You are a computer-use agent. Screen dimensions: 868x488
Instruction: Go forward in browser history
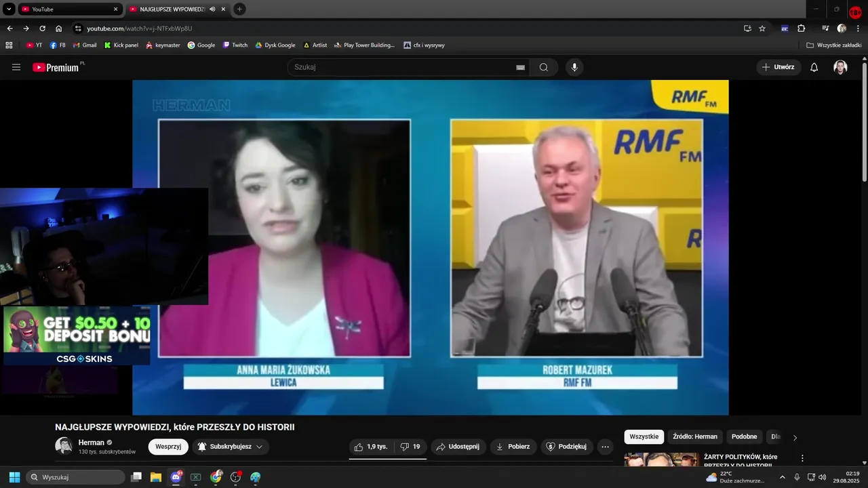pos(26,28)
